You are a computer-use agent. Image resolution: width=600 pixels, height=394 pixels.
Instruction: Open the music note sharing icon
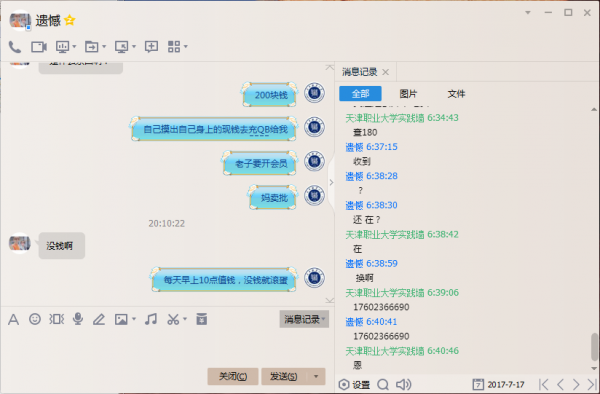(151, 319)
